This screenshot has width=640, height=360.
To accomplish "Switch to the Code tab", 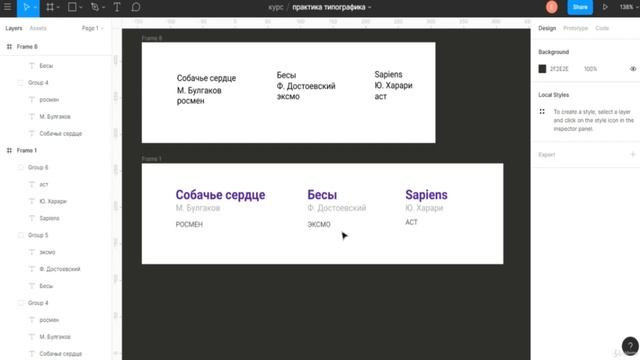I will pos(602,28).
